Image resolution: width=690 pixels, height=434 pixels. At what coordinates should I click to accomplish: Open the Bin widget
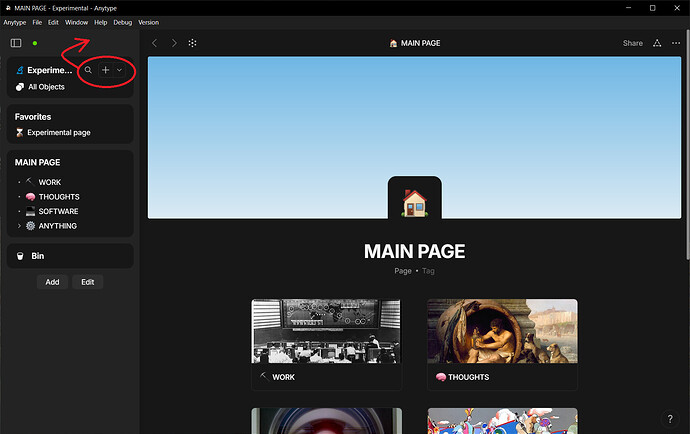[x=70, y=256]
